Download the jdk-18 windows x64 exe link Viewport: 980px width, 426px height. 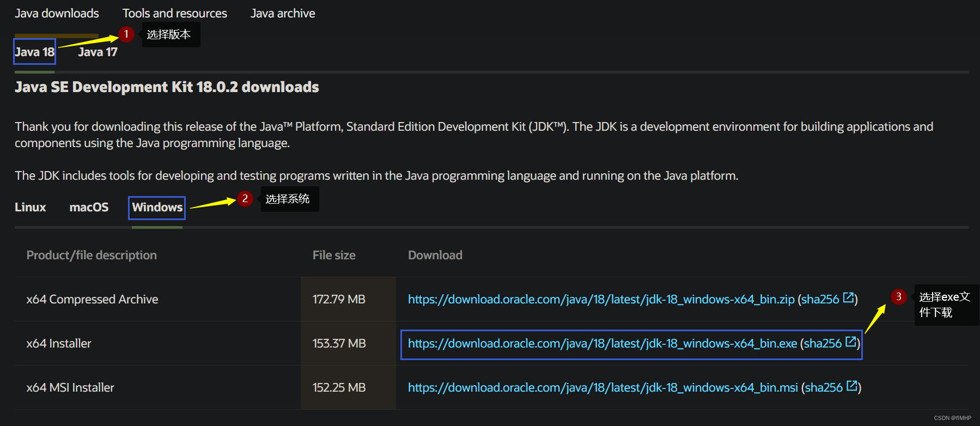(x=602, y=344)
